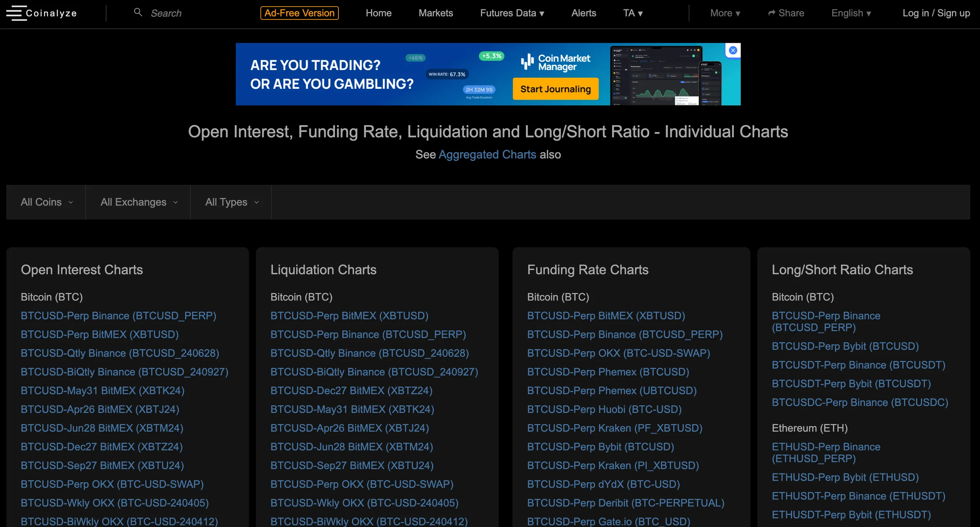This screenshot has height=527, width=980.
Task: Open BTCUSDT-Perp Bybit long/short ratio chart
Action: (851, 384)
